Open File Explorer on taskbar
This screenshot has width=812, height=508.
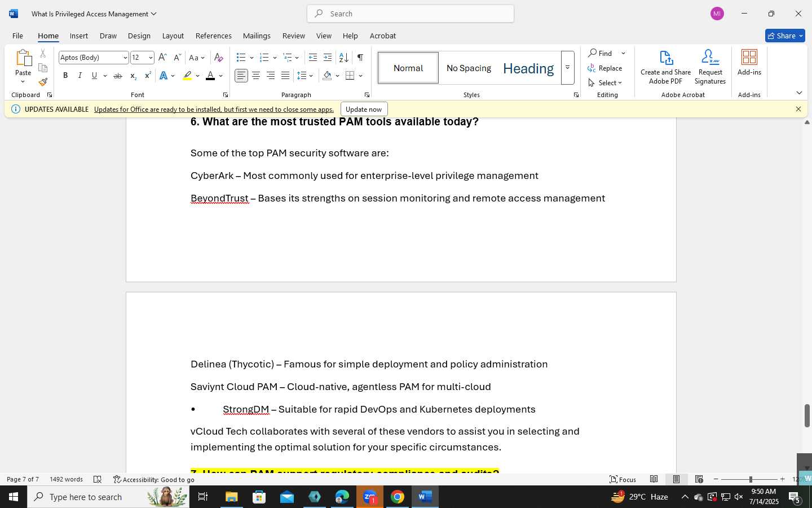[232, 497]
